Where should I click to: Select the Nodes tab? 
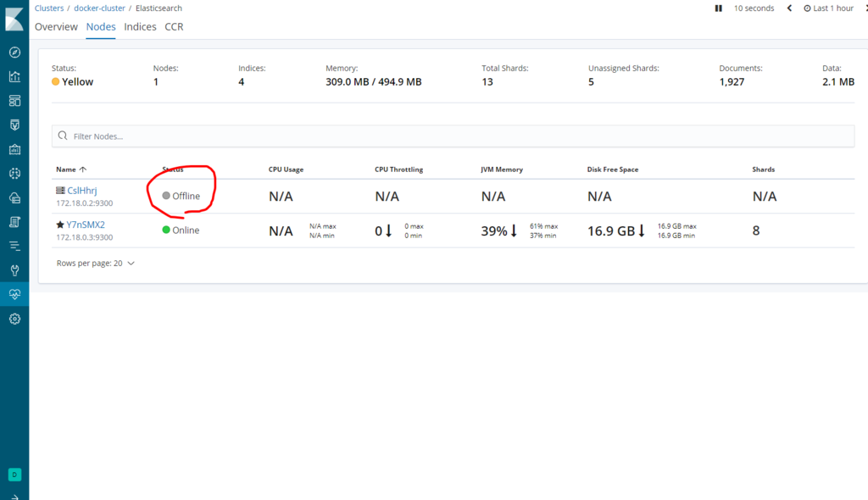pyautogui.click(x=101, y=26)
